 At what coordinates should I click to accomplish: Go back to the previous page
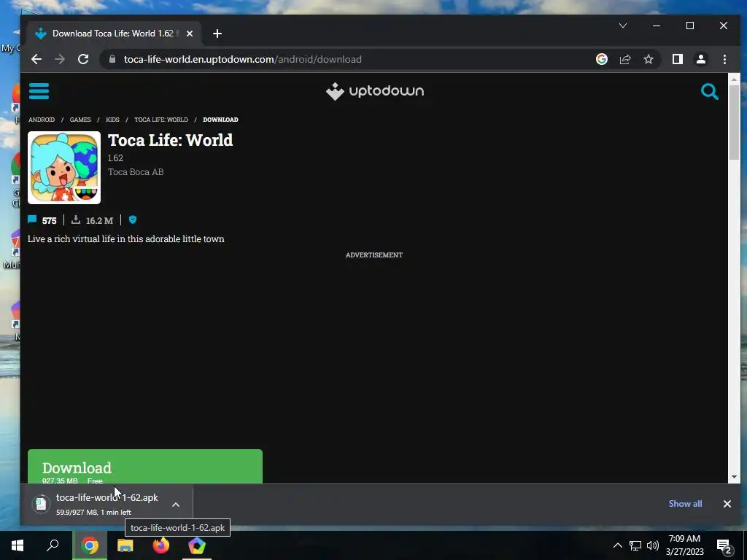click(x=36, y=59)
